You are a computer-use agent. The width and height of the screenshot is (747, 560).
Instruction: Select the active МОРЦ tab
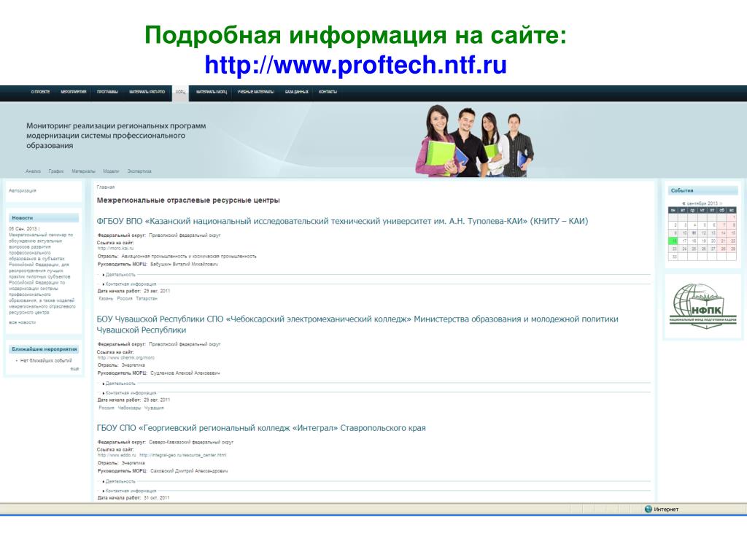click(181, 93)
